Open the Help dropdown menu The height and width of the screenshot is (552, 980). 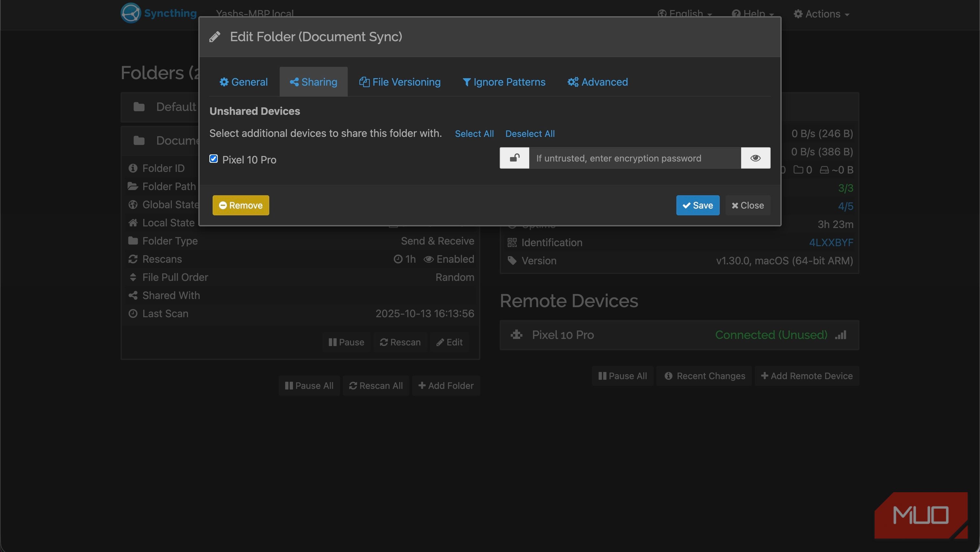(752, 14)
